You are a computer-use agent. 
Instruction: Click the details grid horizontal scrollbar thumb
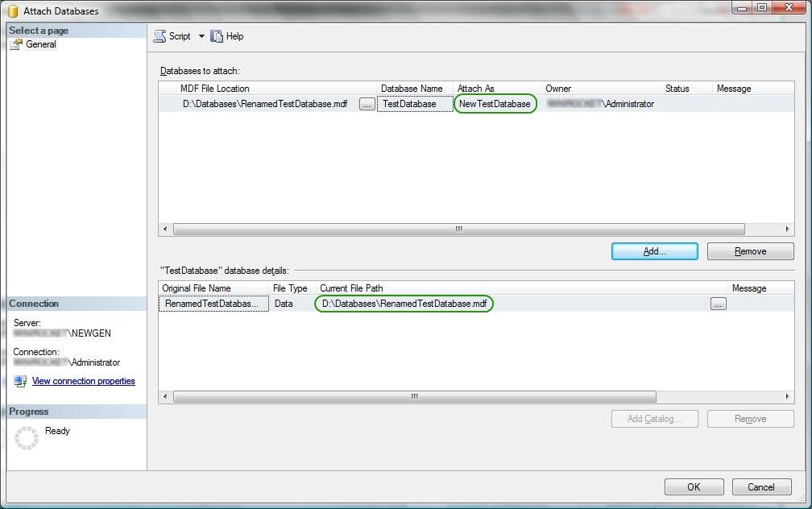(414, 396)
